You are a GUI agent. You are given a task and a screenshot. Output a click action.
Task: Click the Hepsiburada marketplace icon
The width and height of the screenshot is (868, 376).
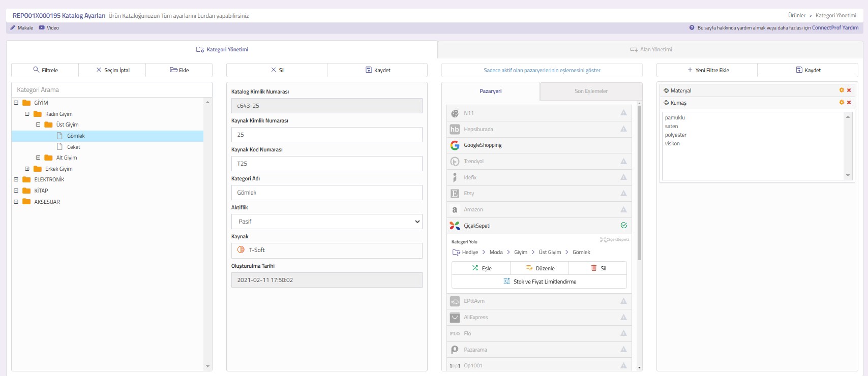pyautogui.click(x=455, y=129)
